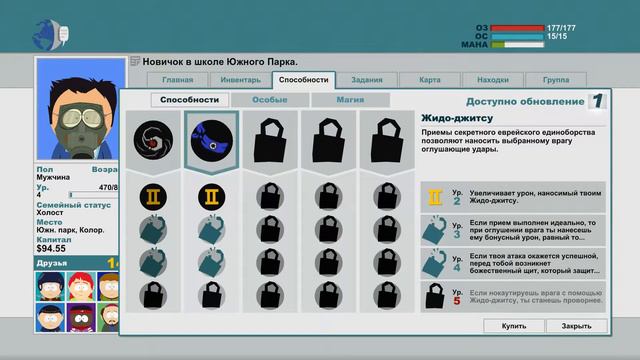Click the large locked ability in the third column
640x360 pixels.
coord(270,140)
